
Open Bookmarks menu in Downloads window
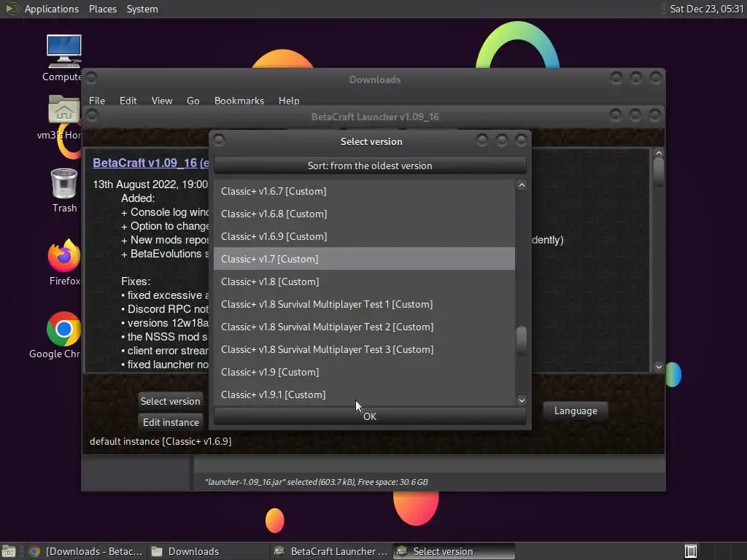[239, 101]
